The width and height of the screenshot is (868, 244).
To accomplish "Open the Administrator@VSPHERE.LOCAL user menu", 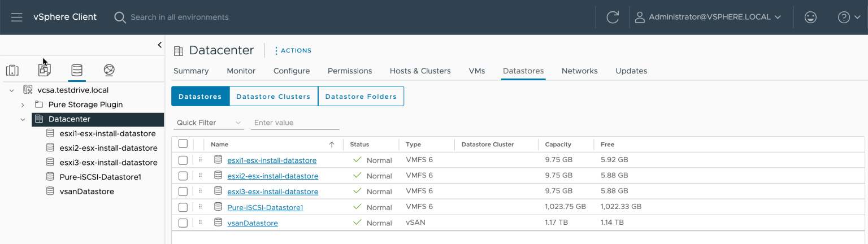I will click(x=709, y=17).
